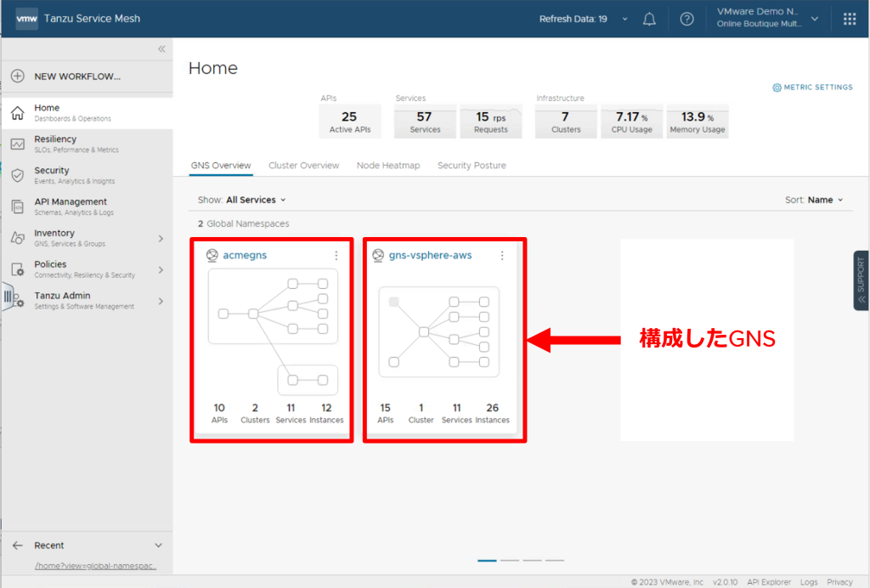Switch to the Cluster Overview tab
Image resolution: width=870 pixels, height=588 pixels.
pos(303,166)
